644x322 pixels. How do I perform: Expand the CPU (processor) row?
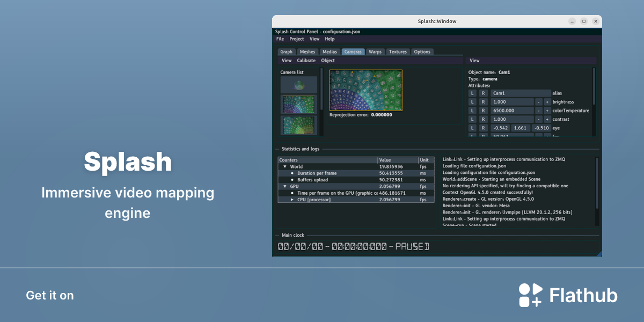point(292,200)
